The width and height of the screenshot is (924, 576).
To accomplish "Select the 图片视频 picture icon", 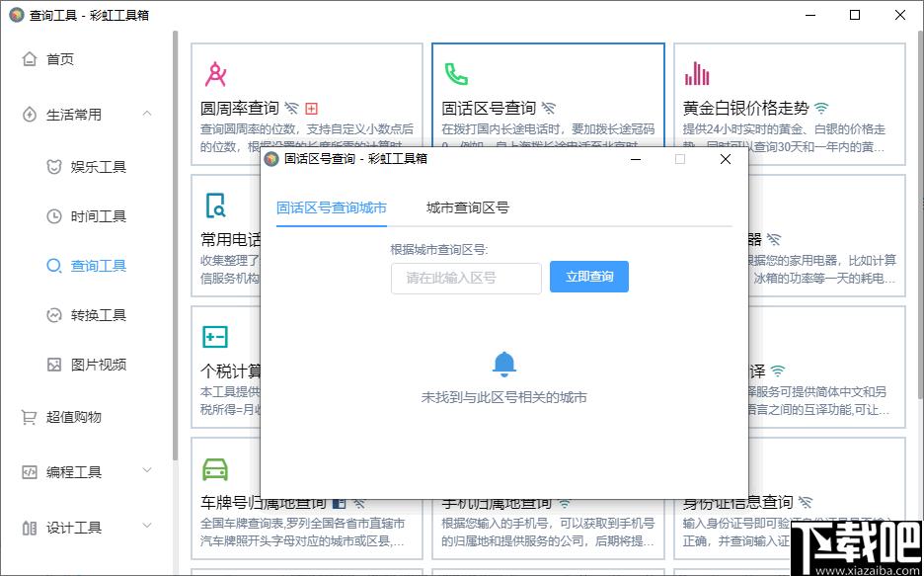I will (x=53, y=365).
